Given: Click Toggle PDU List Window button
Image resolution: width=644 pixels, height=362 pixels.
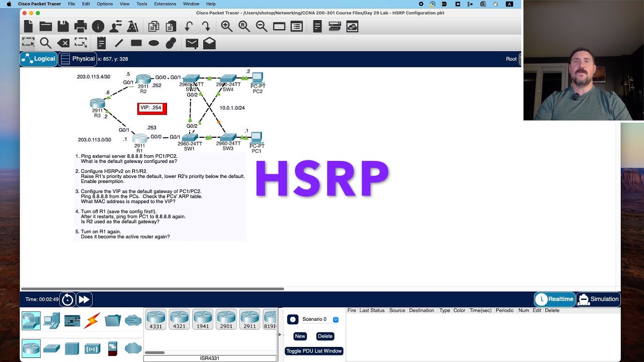Looking at the screenshot, I should pos(314,351).
